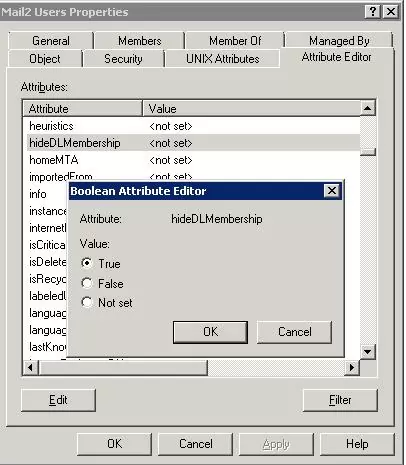The height and width of the screenshot is (465, 406).
Task: Select the hideDLMembership attribute row
Action: 191,143
